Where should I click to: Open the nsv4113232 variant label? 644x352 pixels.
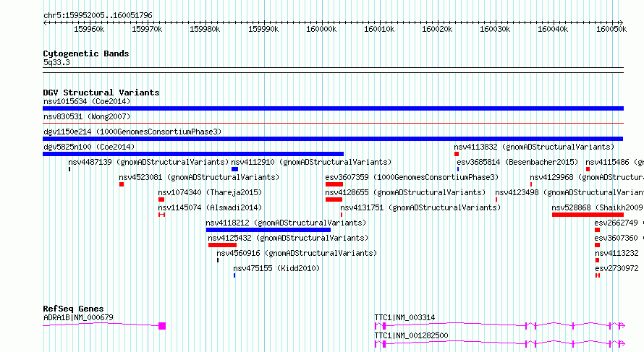tap(617, 253)
